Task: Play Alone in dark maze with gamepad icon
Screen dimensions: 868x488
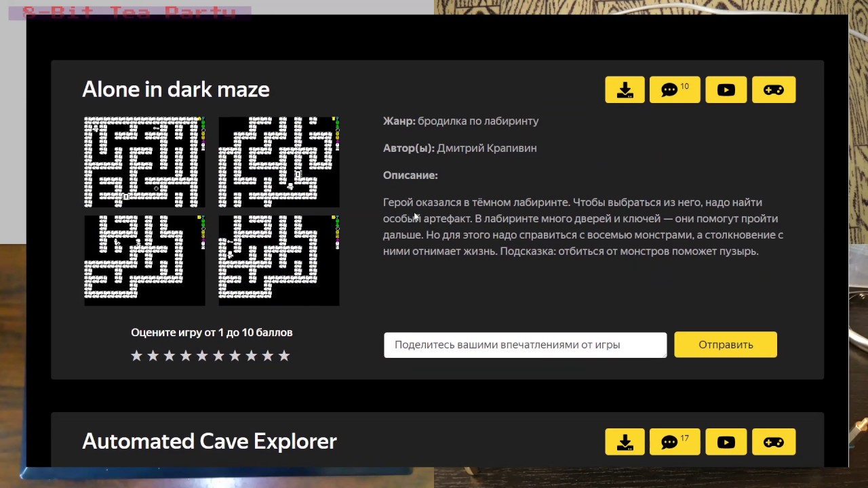Action: coord(774,89)
